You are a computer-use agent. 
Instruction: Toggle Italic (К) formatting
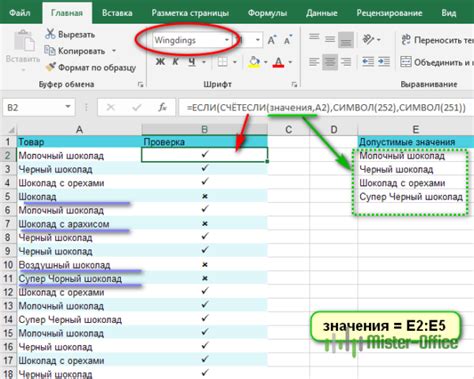tap(176, 62)
